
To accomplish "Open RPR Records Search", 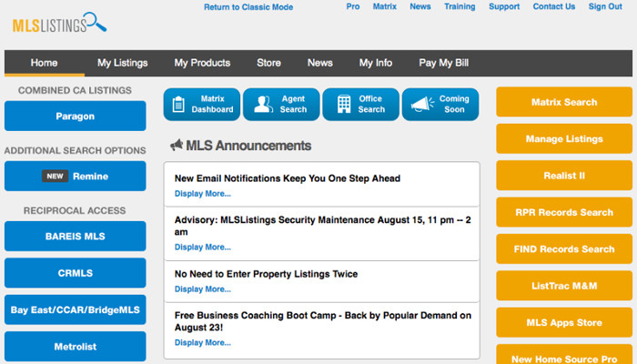I will click(564, 212).
